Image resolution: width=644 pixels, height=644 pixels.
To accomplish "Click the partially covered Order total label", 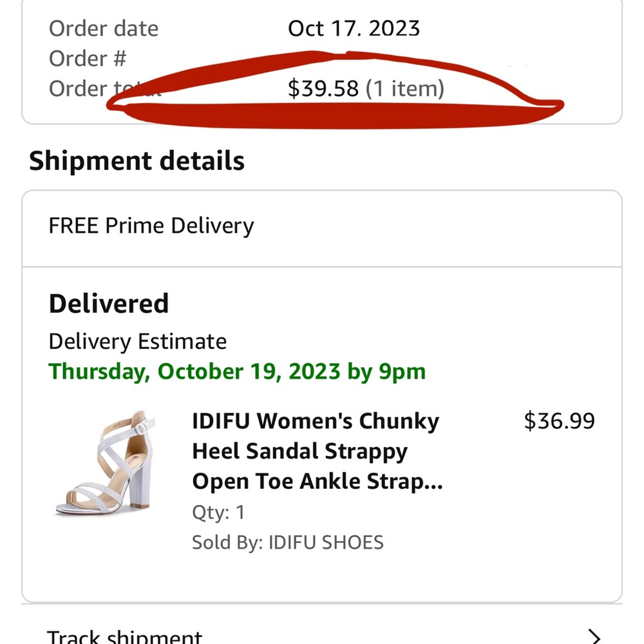I will [78, 88].
